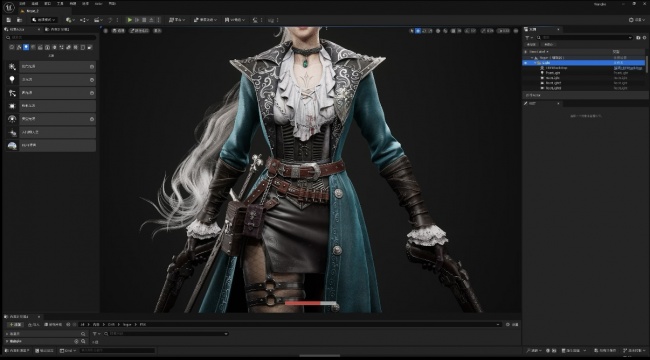The image size is (650, 360).
Task: Click the green Add button in Content Browser
Action: click(x=15, y=324)
